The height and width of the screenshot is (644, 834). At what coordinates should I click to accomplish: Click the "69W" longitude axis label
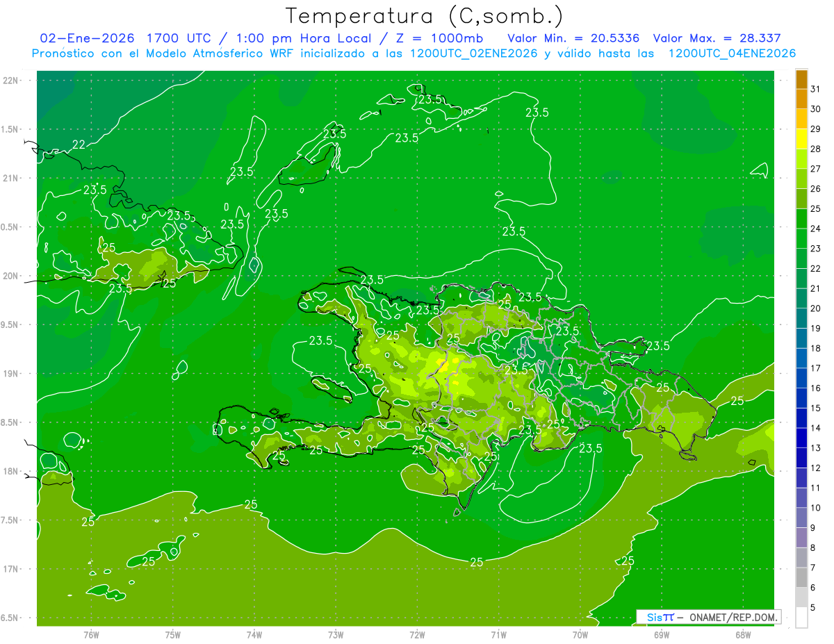tap(662, 634)
